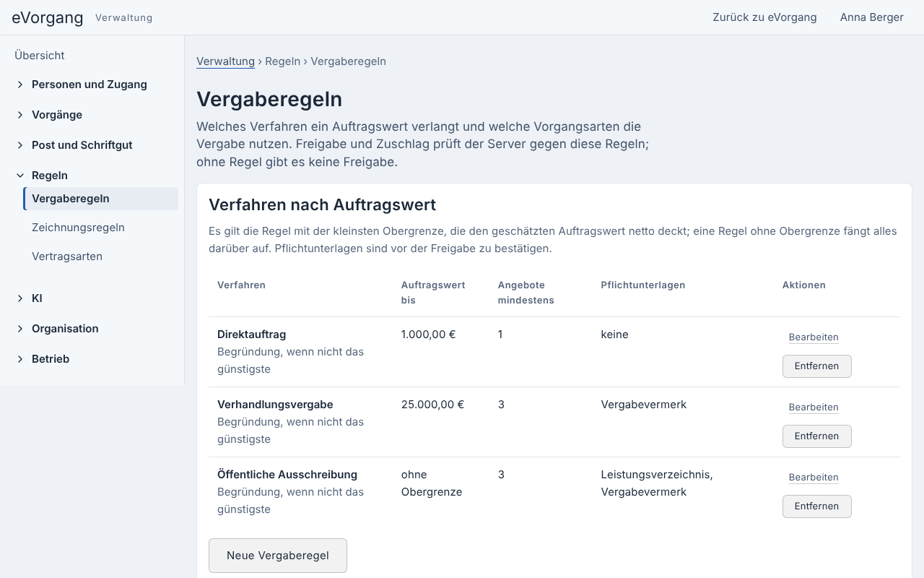Open Zeichnungsregeln in the sidebar
Image resolution: width=924 pixels, height=578 pixels.
101,228
